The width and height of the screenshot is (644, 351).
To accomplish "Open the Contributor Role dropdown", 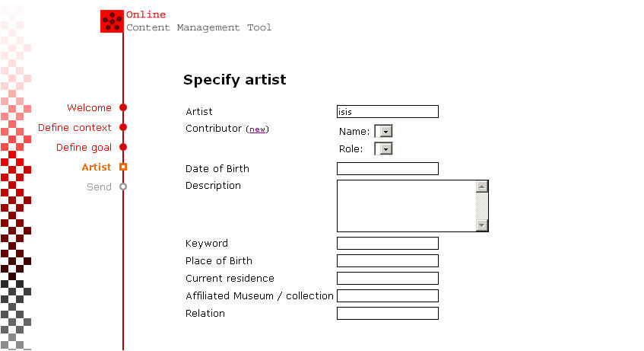I will [x=384, y=148].
